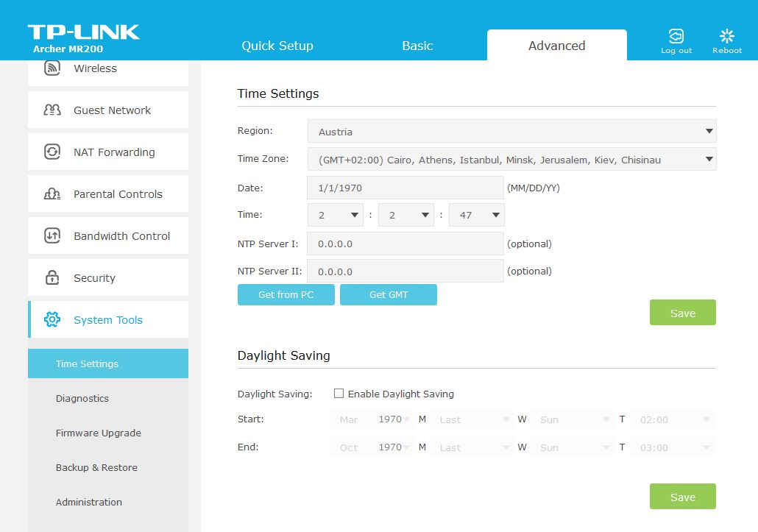
Task: Click the NAT Forwarding arrows icon
Action: (x=52, y=152)
